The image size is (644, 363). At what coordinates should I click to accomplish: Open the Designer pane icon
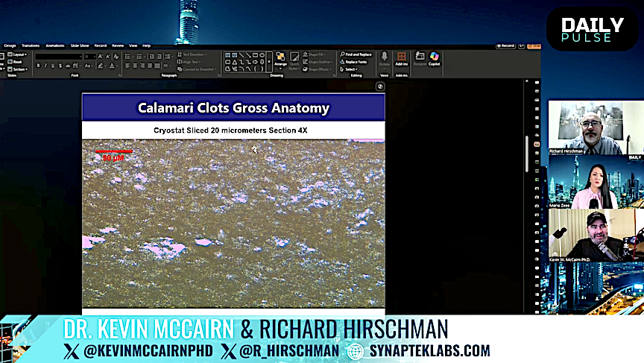coord(420,58)
